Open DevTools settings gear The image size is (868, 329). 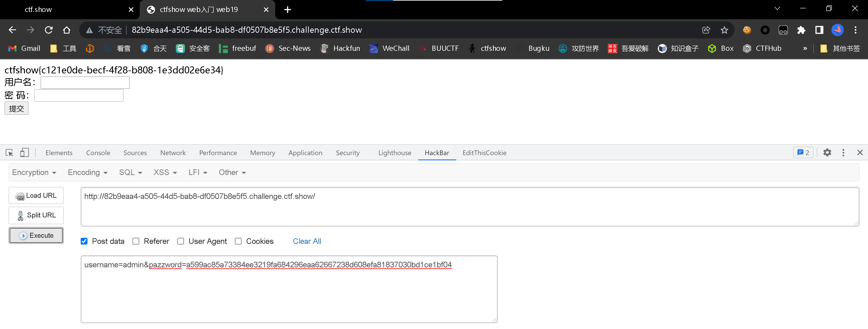pos(828,153)
